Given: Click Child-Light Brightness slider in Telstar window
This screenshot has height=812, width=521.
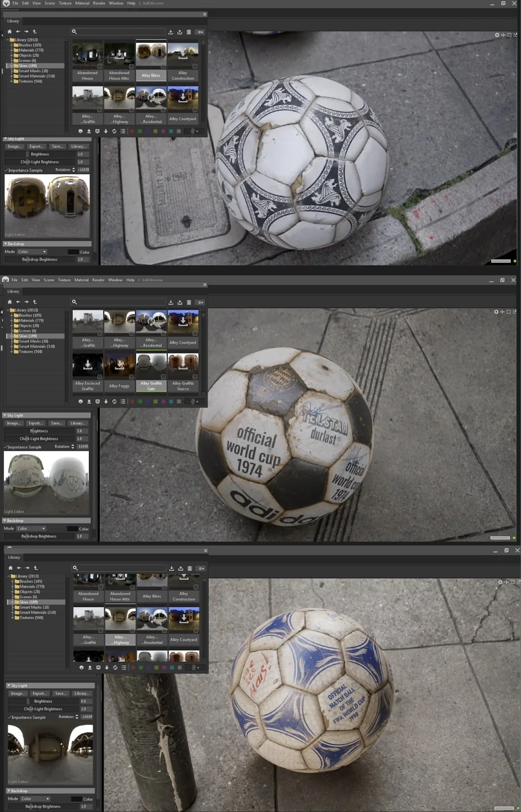Looking at the screenshot, I should pos(39,438).
